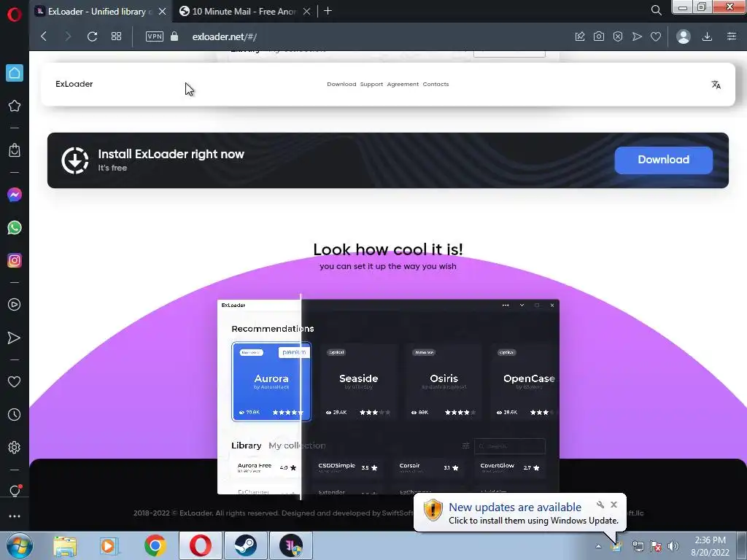Open Contacts in site navigation
Image resolution: width=747 pixels, height=560 pixels.
click(436, 85)
